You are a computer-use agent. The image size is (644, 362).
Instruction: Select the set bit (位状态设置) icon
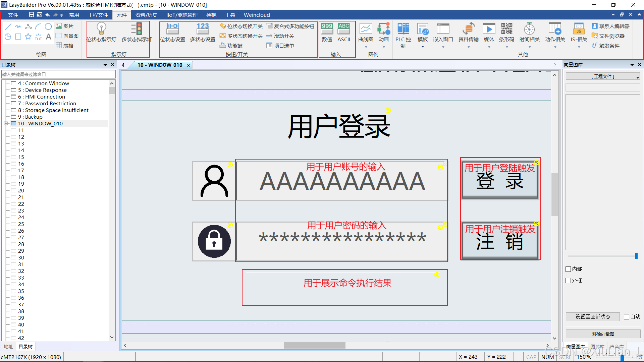click(x=172, y=29)
